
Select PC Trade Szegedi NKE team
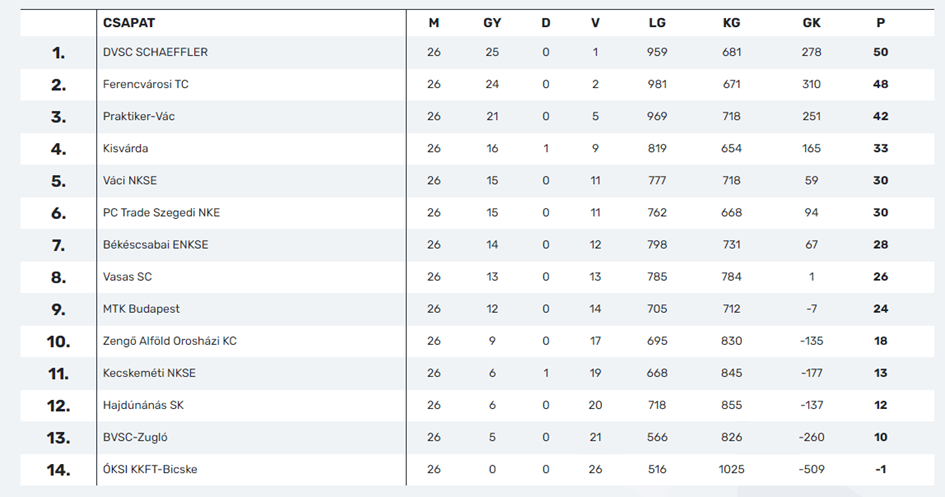pos(161,213)
